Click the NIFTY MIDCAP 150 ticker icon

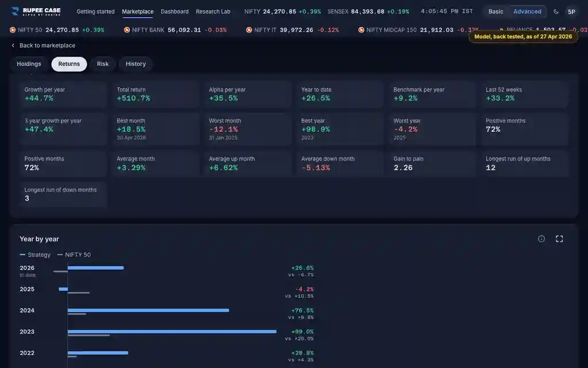click(x=361, y=30)
